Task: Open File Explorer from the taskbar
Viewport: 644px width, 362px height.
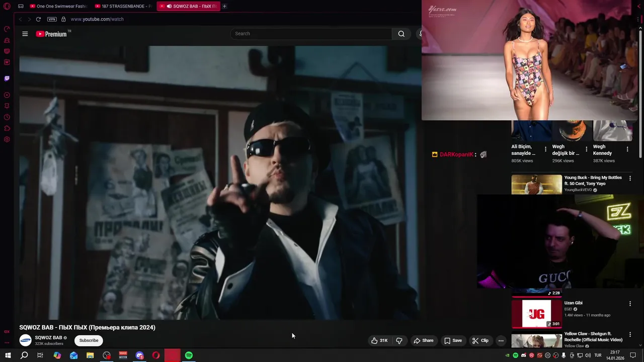Action: click(x=90, y=355)
